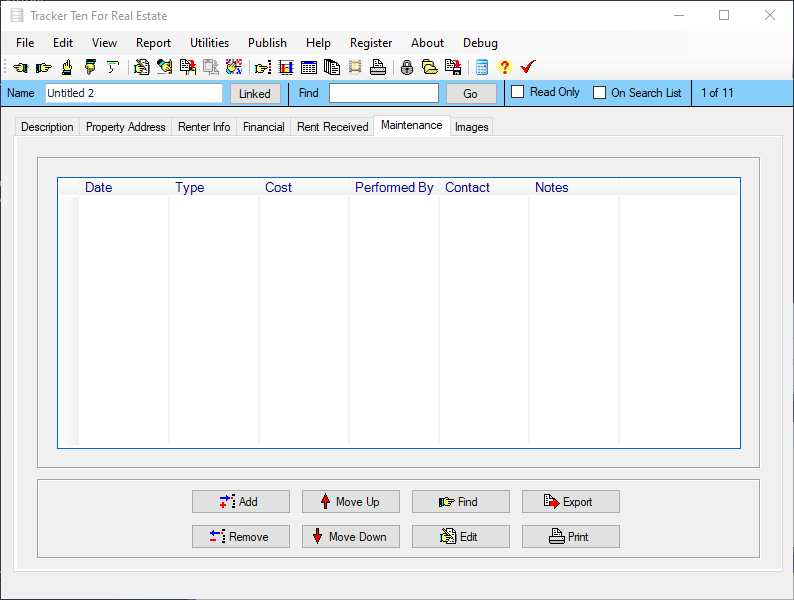Viewport: 794px width, 600px height.
Task: Click the film strip toolbar icon
Action: [x=355, y=67]
